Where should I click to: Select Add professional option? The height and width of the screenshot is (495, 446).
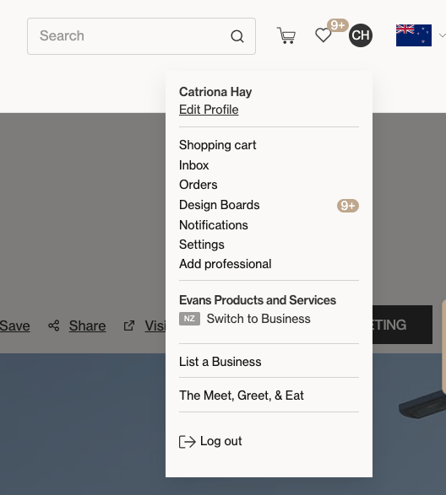225,264
